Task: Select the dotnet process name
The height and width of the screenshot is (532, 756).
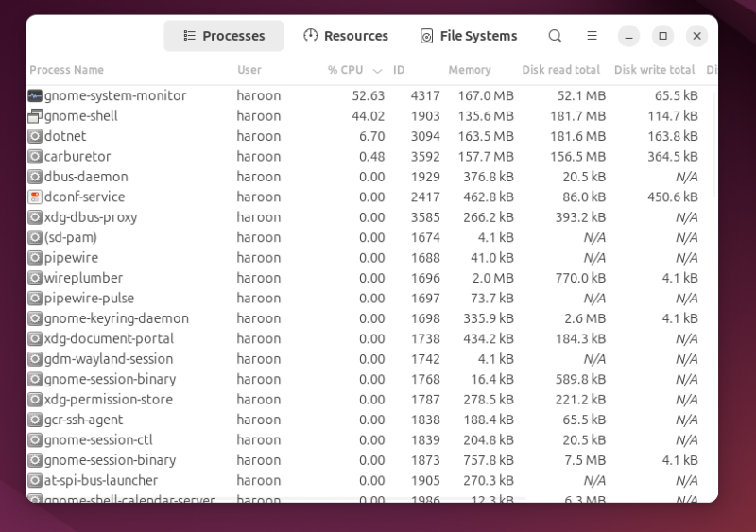Action: pyautogui.click(x=65, y=136)
